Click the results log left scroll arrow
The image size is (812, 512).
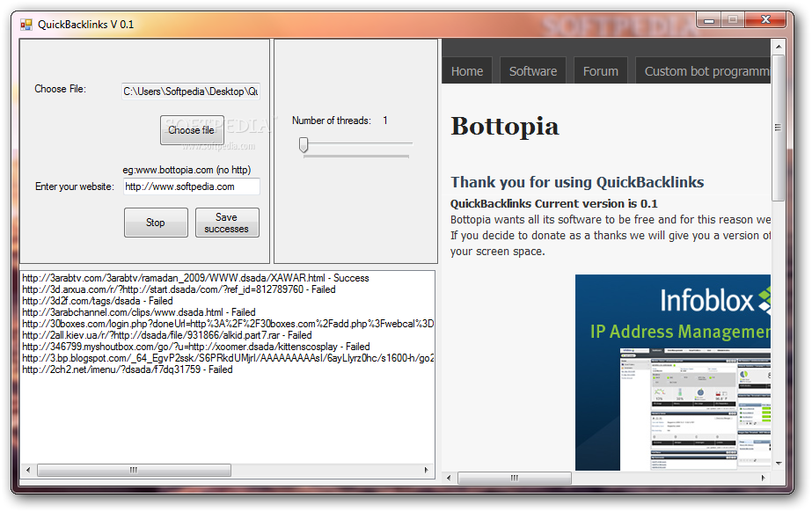[28, 470]
